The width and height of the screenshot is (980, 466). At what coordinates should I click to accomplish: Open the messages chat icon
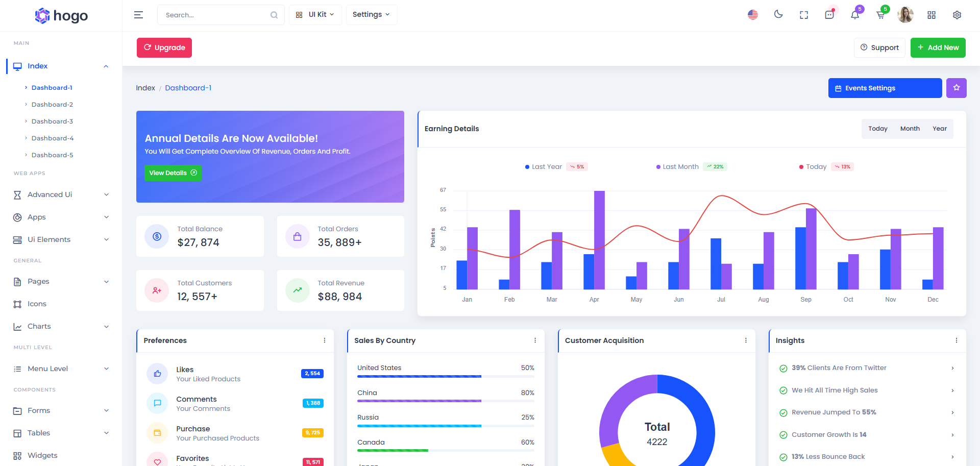[x=829, y=15]
